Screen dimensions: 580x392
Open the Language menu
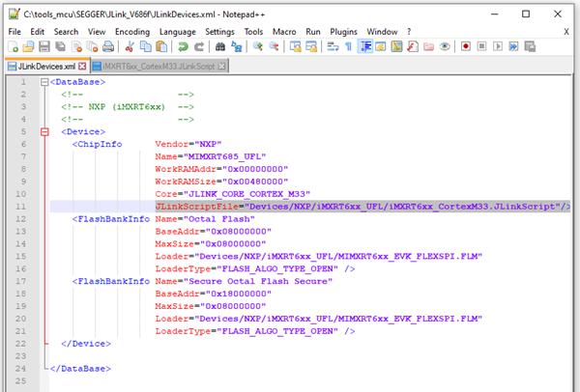pyautogui.click(x=178, y=32)
